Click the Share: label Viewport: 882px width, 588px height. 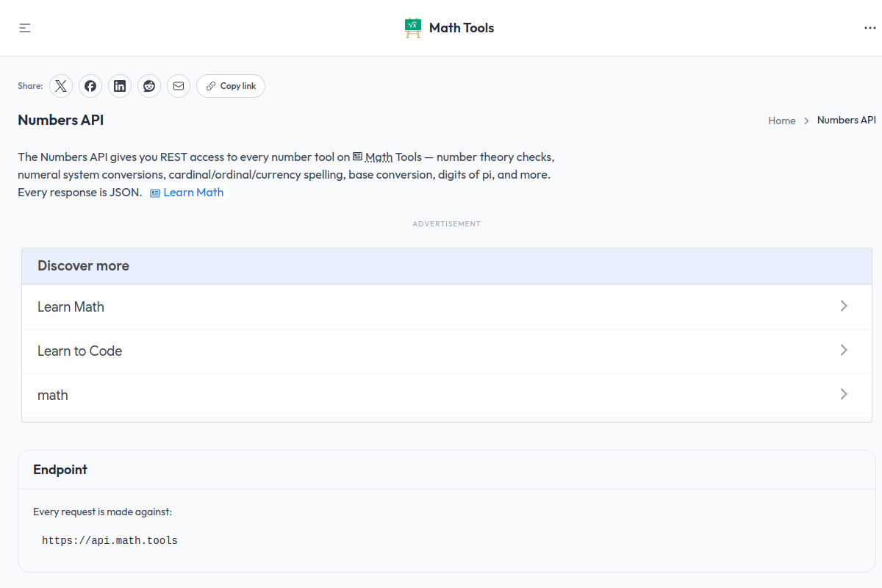point(30,86)
